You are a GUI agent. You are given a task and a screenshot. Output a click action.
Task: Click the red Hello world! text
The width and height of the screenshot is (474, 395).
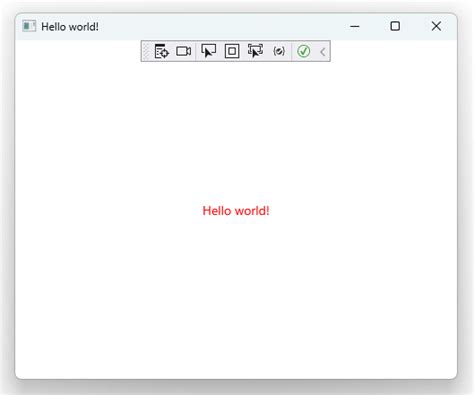236,211
